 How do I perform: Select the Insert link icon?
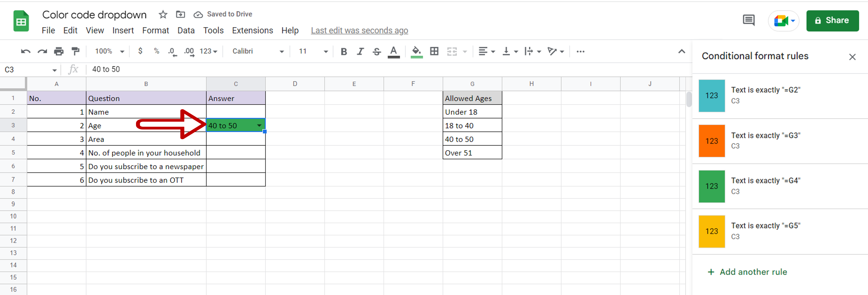point(581,51)
